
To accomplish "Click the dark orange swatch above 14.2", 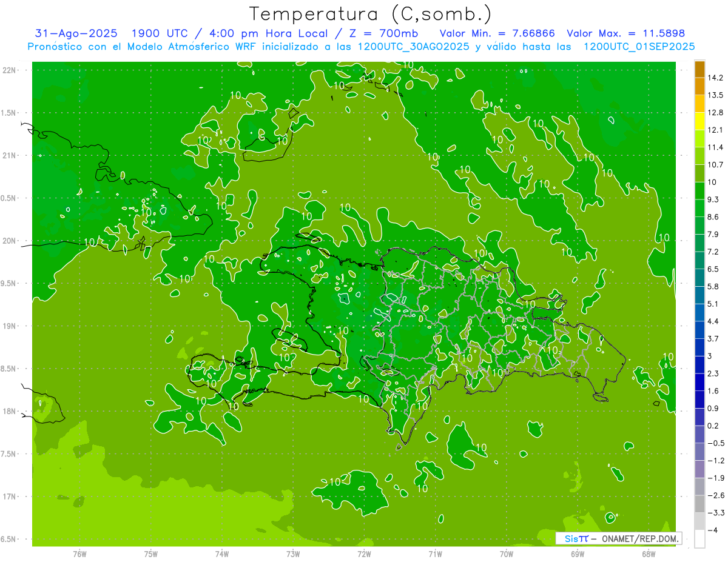I will (x=699, y=69).
